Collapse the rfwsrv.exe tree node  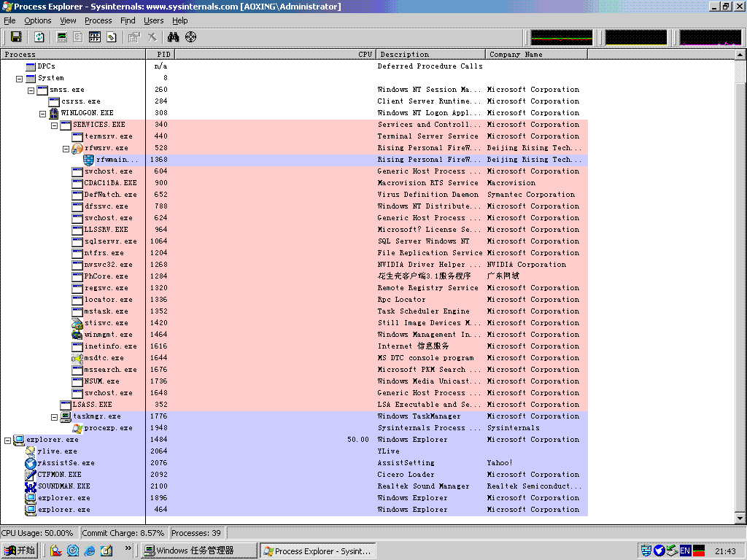click(x=66, y=149)
